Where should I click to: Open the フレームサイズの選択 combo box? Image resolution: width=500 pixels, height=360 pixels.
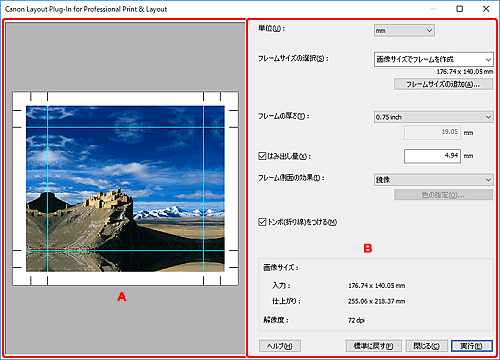coord(433,59)
